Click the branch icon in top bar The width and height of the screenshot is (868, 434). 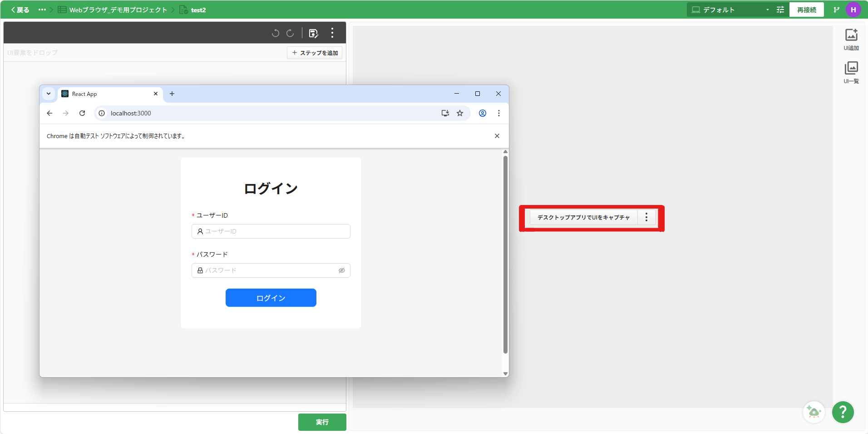tap(836, 10)
